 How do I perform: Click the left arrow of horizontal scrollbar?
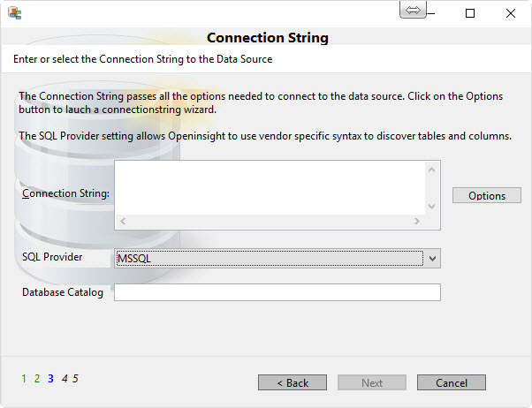pos(123,221)
